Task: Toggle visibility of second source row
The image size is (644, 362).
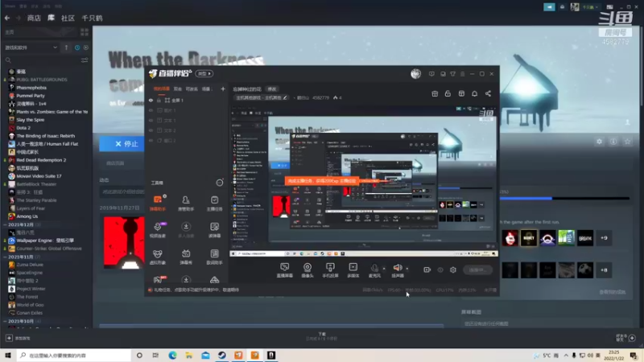Action: click(x=151, y=110)
